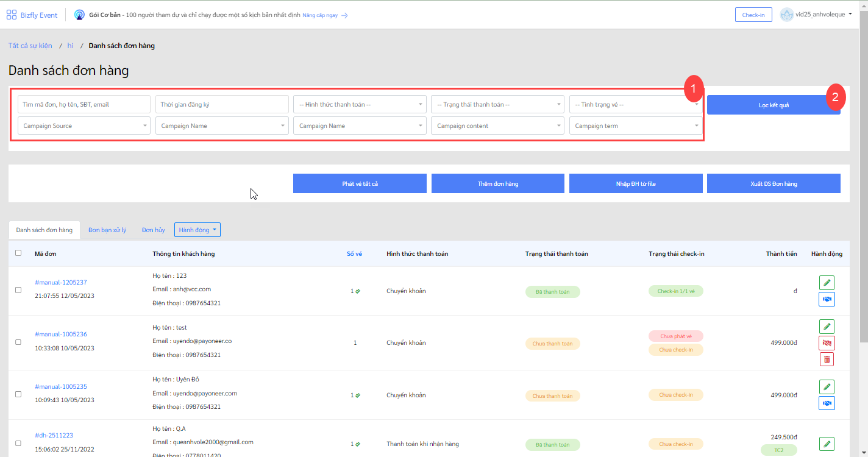Viewport: 868px width, 457px height.
Task: Follow the Nâng cấp ngay upgrade link
Action: click(x=325, y=15)
